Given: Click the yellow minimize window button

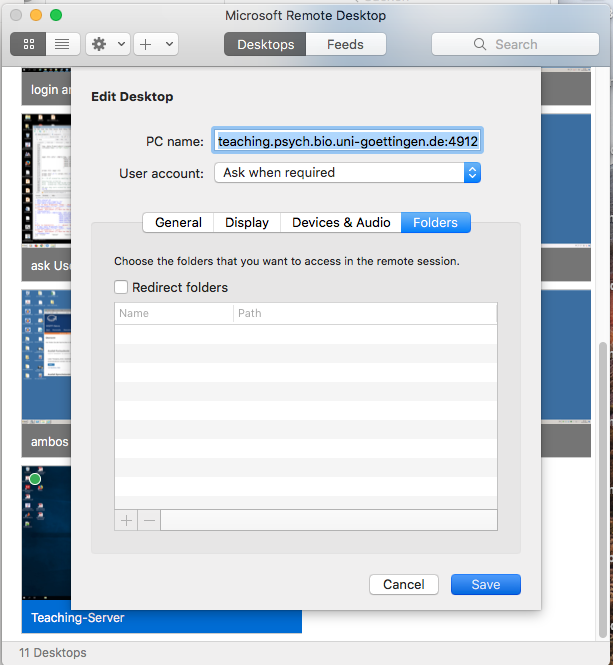Looking at the screenshot, I should coord(36,15).
